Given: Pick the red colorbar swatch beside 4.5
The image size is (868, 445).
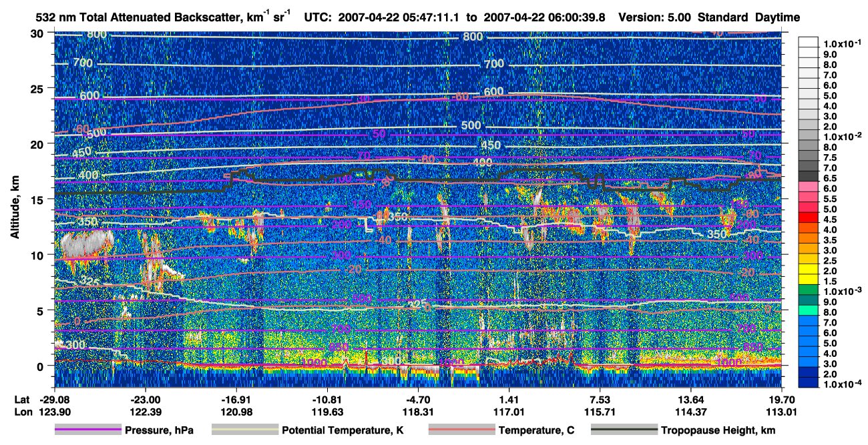Looking at the screenshot, I should tap(809, 217).
